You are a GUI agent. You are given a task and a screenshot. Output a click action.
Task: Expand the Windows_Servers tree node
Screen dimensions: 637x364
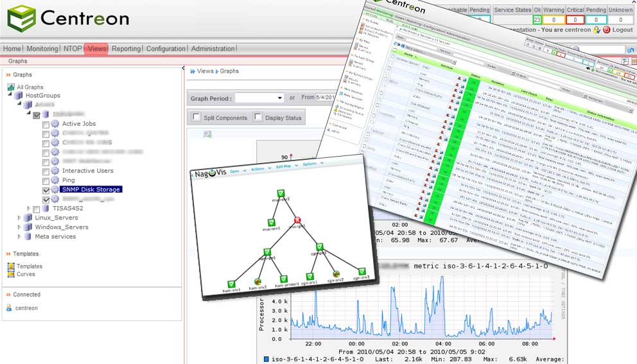(19, 227)
